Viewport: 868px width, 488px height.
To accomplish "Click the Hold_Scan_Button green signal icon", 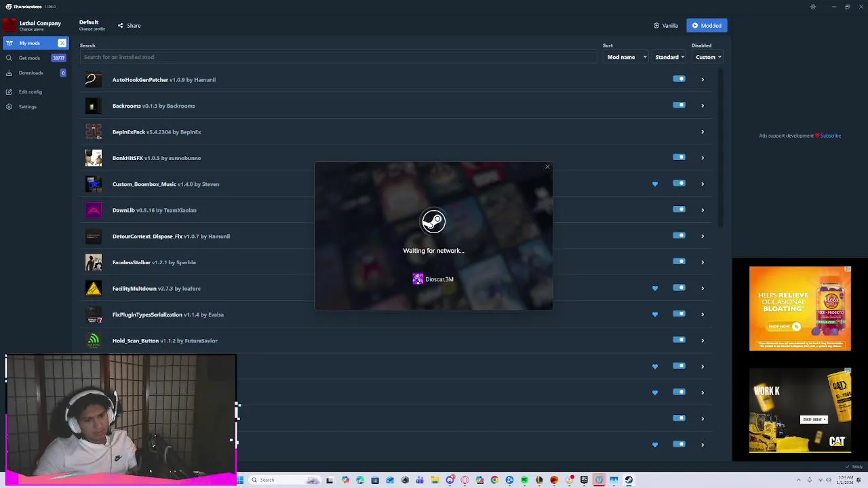I will click(x=94, y=341).
